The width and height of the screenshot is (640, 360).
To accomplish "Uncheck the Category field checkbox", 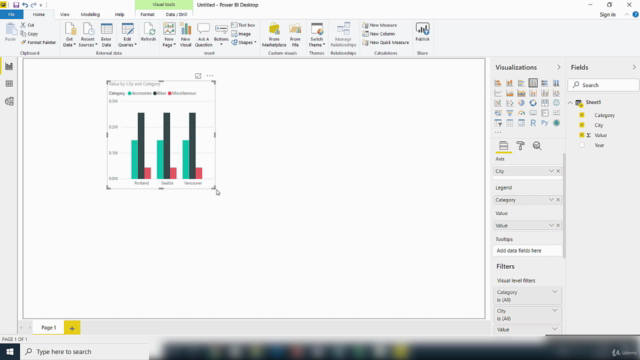I will [x=582, y=115].
